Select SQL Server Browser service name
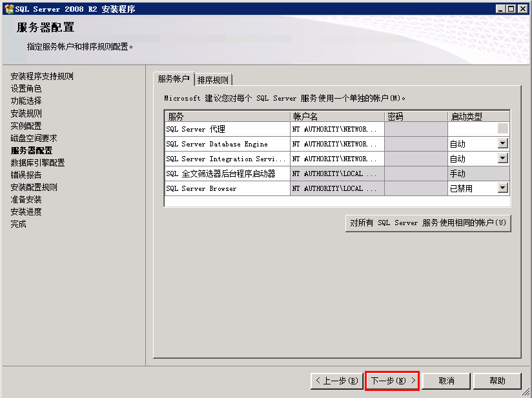Viewport: 532px width, 398px height. pos(227,188)
